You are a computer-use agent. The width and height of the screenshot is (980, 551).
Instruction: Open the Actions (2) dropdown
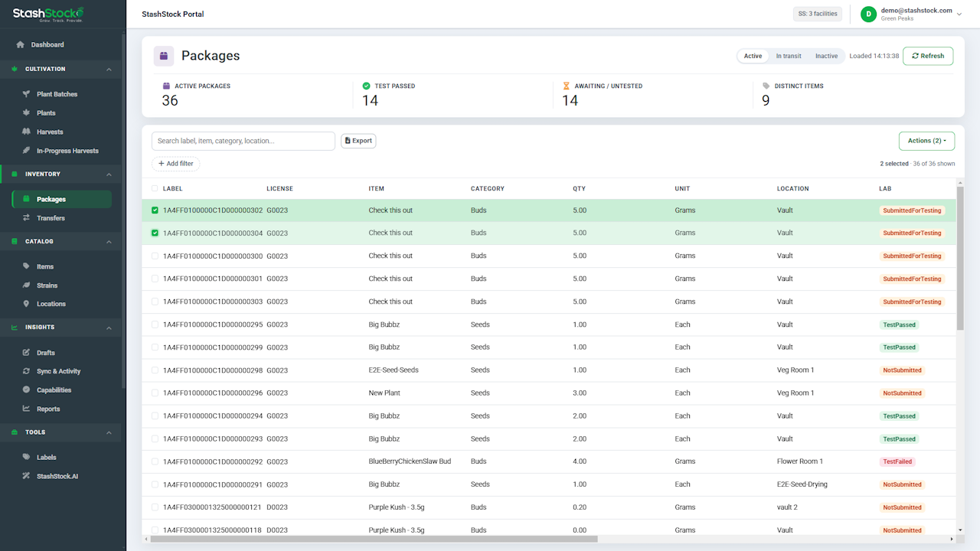pos(926,141)
